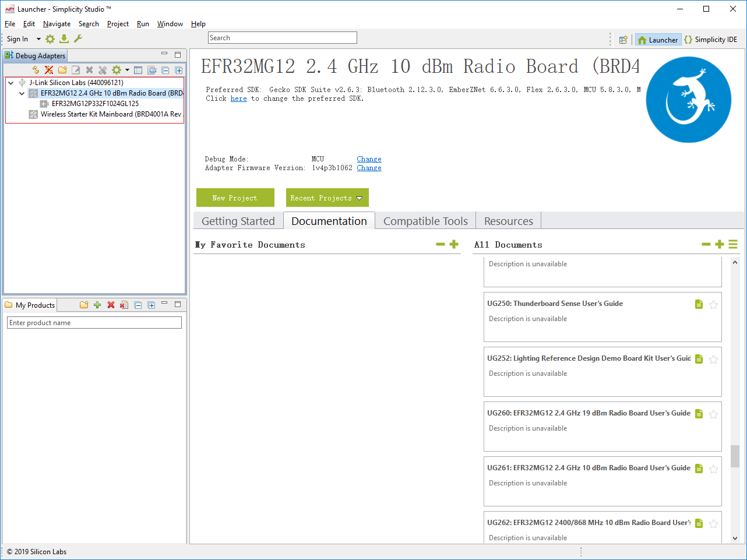Expand all items in My Products
Screen dimensions: 747x560
151,305
